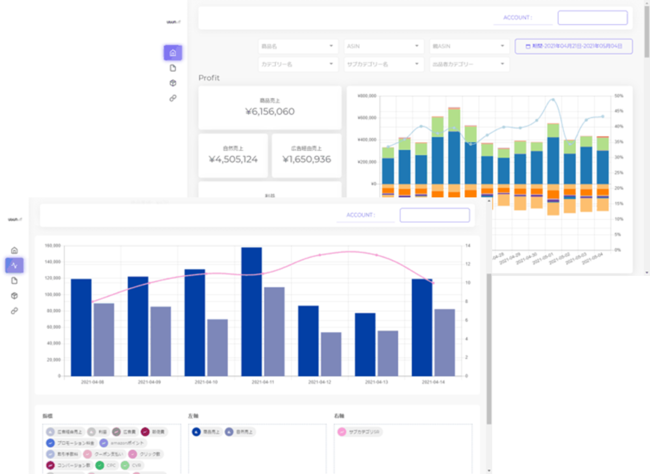Select the link icon in the lower sidebar
650x475 pixels.
pos(14,310)
